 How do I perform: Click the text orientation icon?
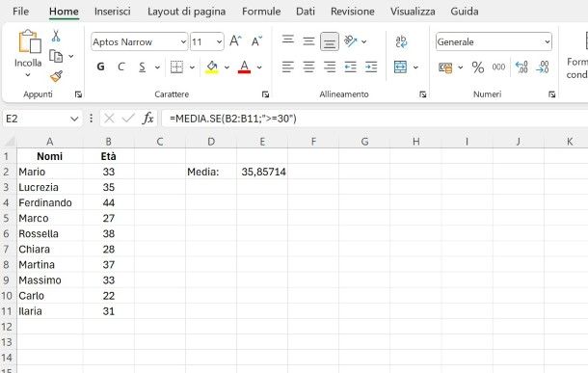point(351,40)
